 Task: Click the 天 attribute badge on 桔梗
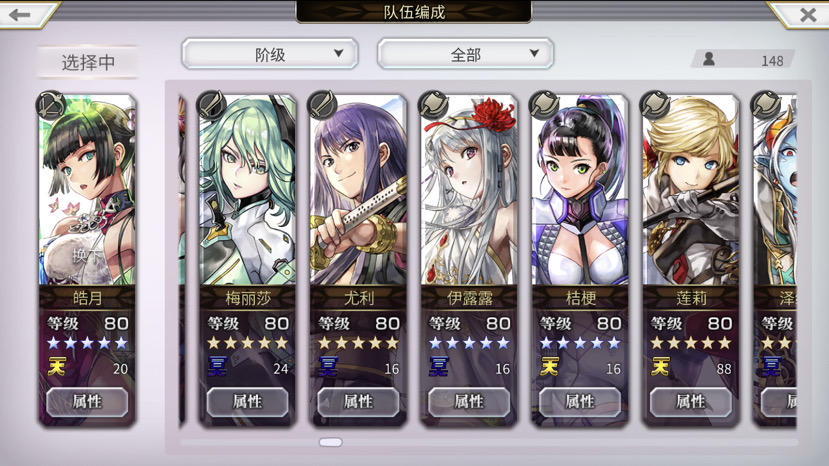click(x=549, y=366)
